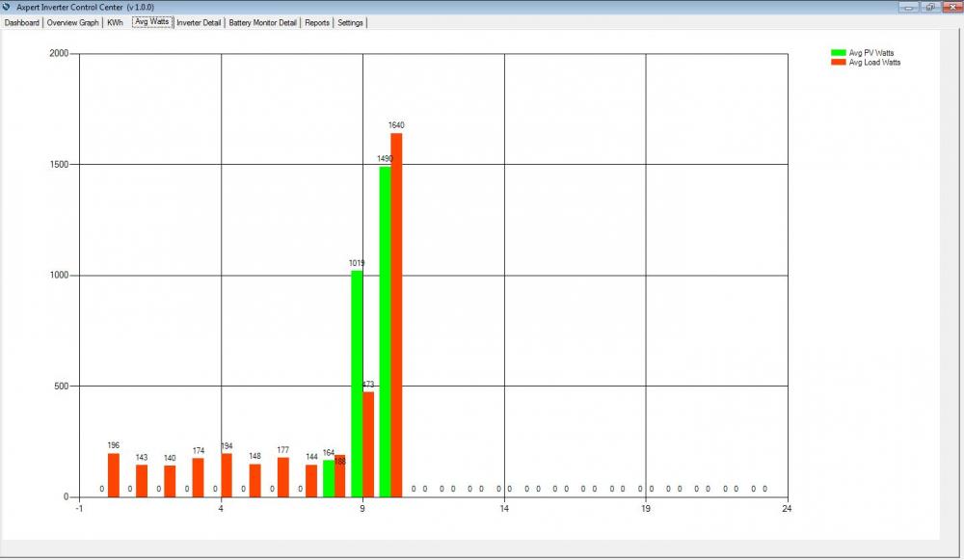Image resolution: width=964 pixels, height=560 pixels.
Task: Select the Avg Watts tab
Action: [152, 21]
